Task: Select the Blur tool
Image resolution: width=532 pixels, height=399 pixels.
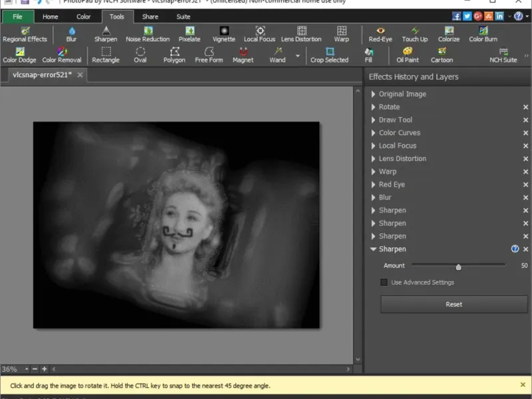Action: [71, 34]
